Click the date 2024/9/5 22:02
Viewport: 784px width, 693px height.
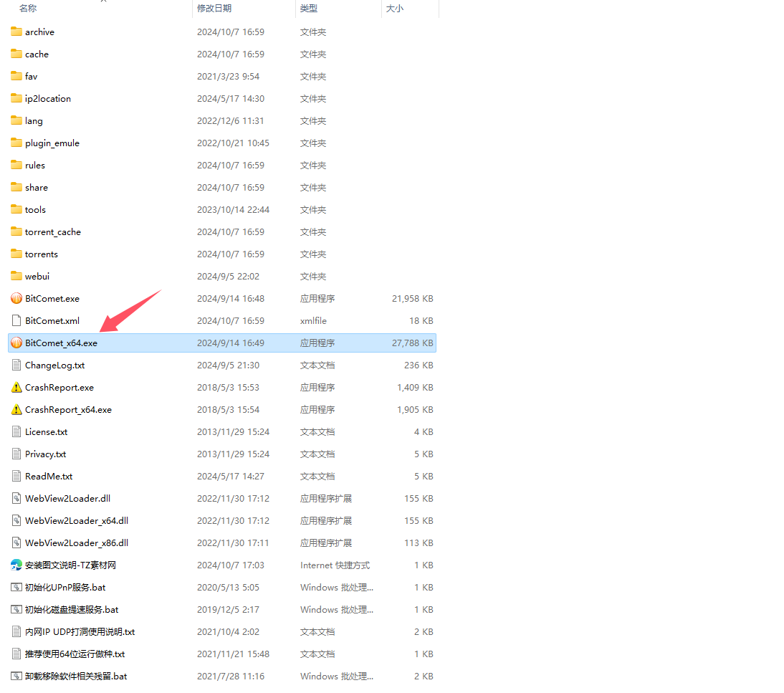[x=228, y=277]
